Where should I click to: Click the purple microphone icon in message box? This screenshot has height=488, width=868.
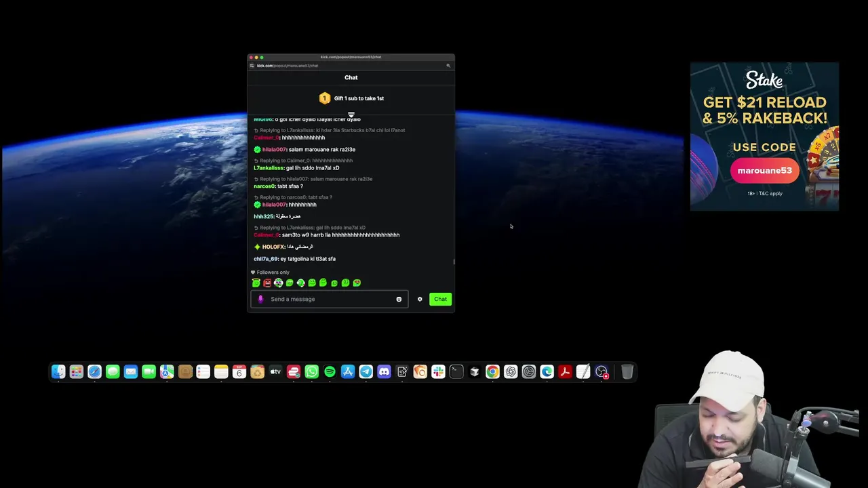pos(260,299)
